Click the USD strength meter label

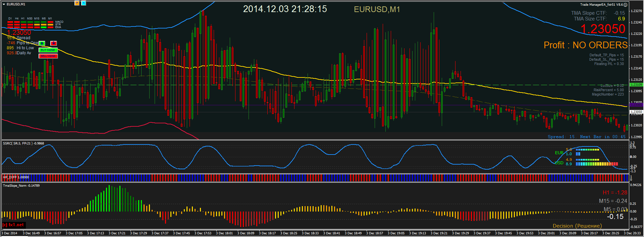[x=559, y=163]
